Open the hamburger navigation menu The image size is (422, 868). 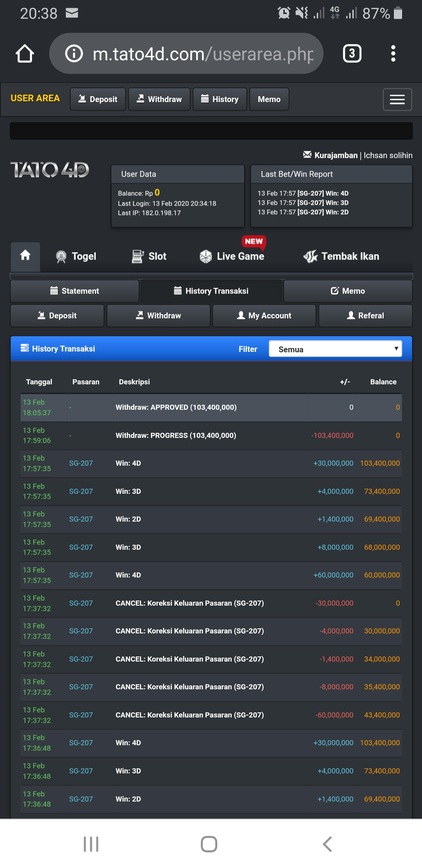[x=397, y=100]
